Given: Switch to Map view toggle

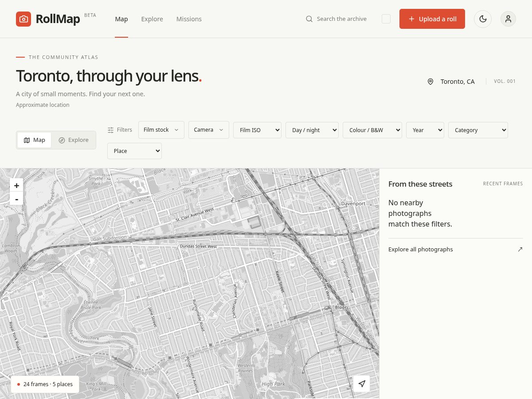Looking at the screenshot, I should click(x=35, y=140).
